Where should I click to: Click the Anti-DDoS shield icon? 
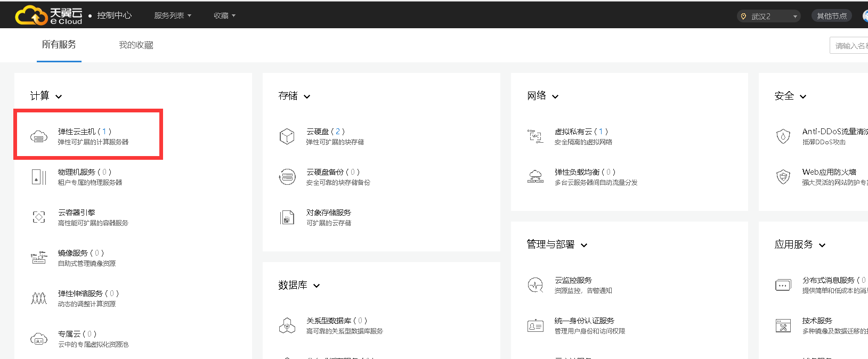tap(783, 136)
